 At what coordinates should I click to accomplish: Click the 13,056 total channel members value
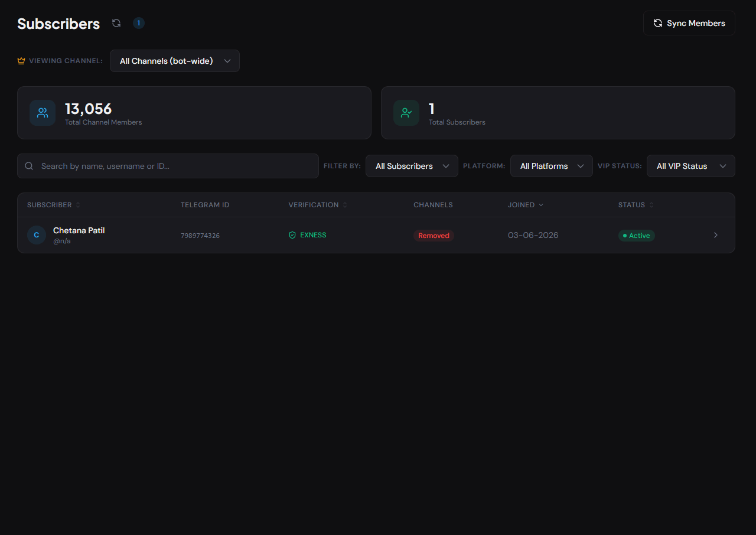(88, 109)
